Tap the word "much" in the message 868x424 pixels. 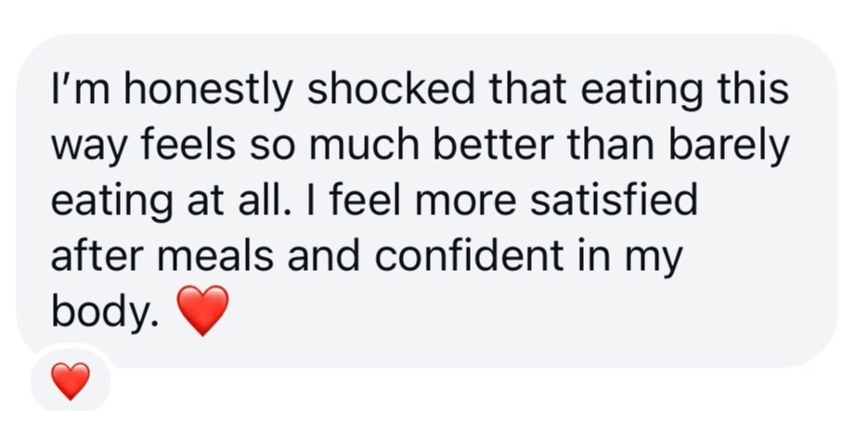tap(352, 145)
